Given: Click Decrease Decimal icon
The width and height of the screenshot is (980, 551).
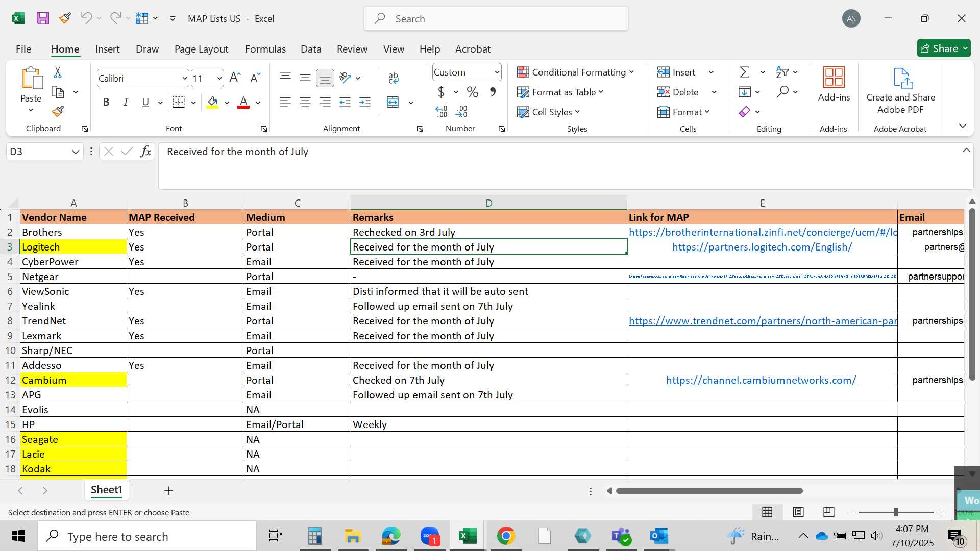Looking at the screenshot, I should point(461,111).
